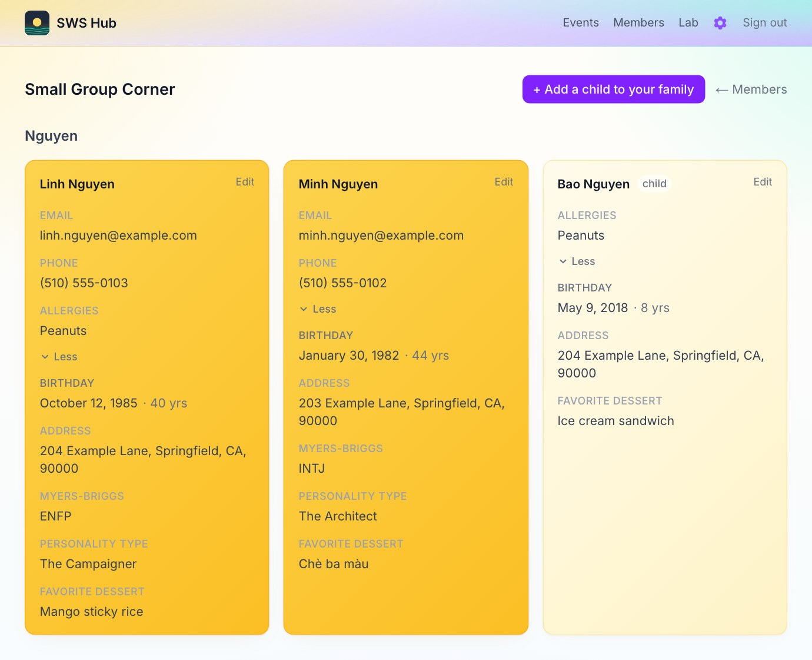Add a child to your family
The image size is (812, 660).
[614, 89]
